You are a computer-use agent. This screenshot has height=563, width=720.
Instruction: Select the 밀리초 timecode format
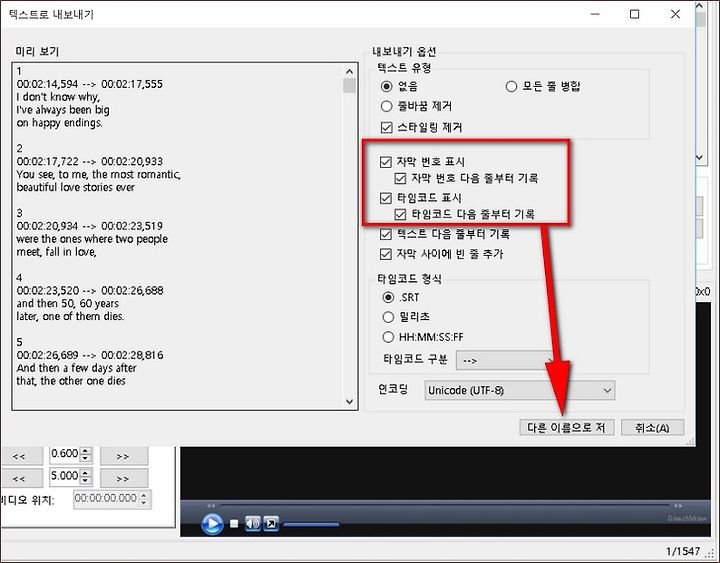pos(388,317)
